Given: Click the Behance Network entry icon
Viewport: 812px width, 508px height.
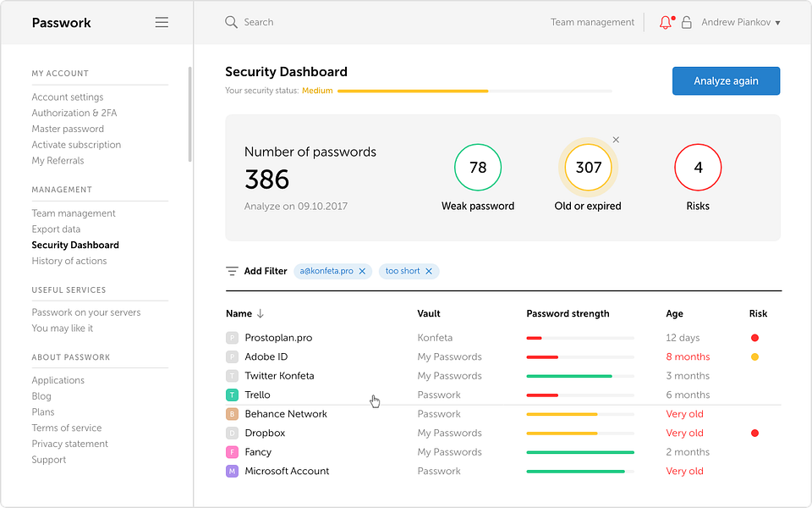Looking at the screenshot, I should (x=232, y=414).
